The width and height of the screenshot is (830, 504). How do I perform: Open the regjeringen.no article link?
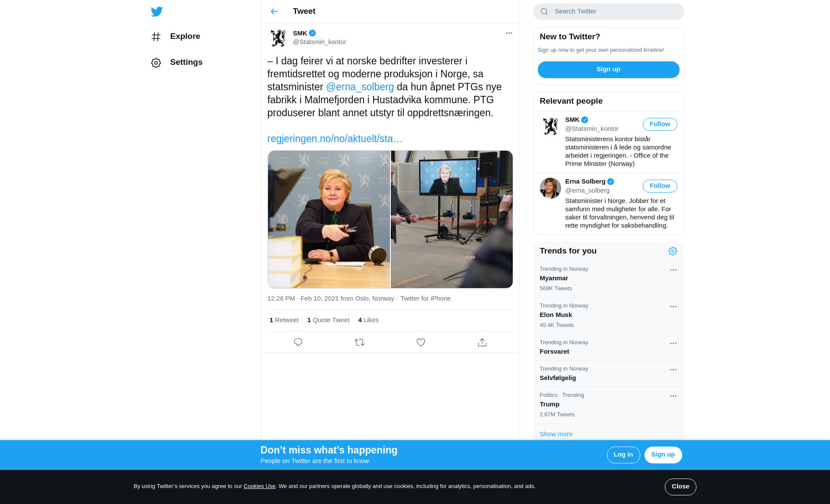[335, 139]
